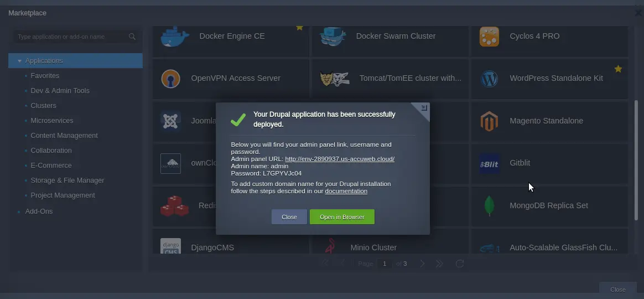Select the OpenVPN Access Server label
This screenshot has width=644, height=299.
[x=236, y=78]
